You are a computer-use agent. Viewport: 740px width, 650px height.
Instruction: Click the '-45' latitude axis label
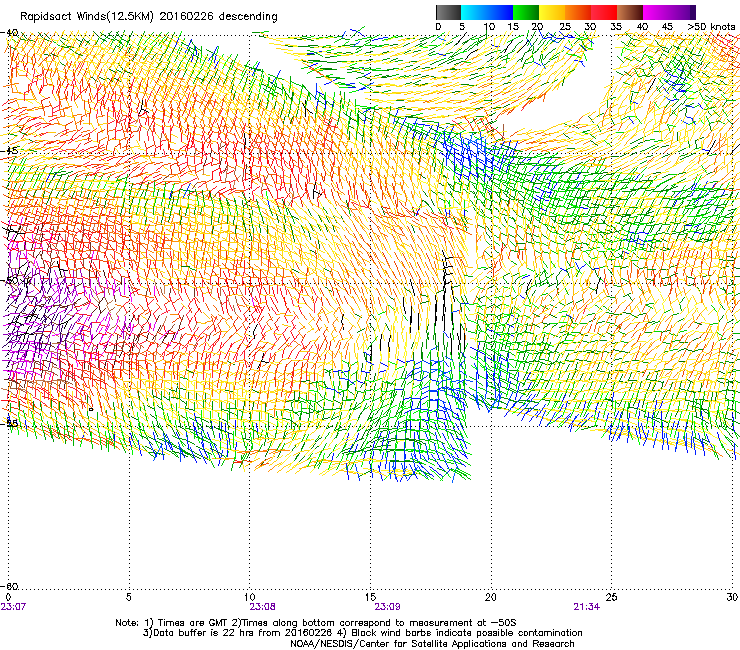10,151
